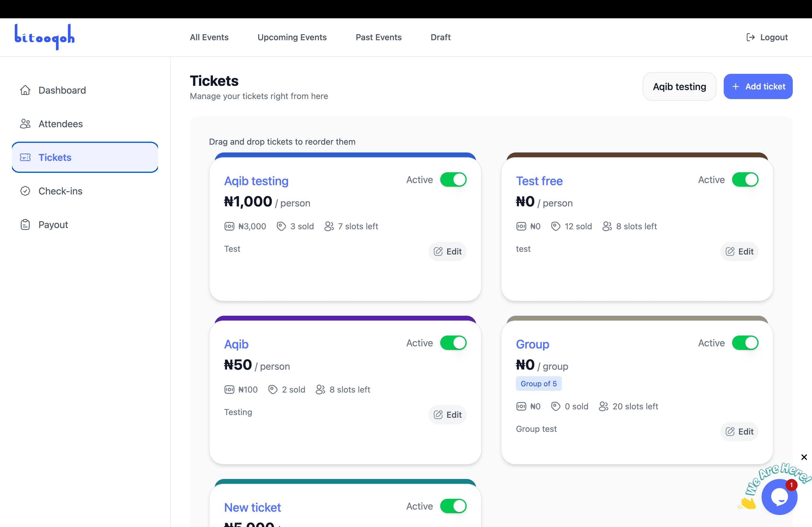The width and height of the screenshot is (812, 527).
Task: Click the Check-ins checkmark icon
Action: pos(25,191)
